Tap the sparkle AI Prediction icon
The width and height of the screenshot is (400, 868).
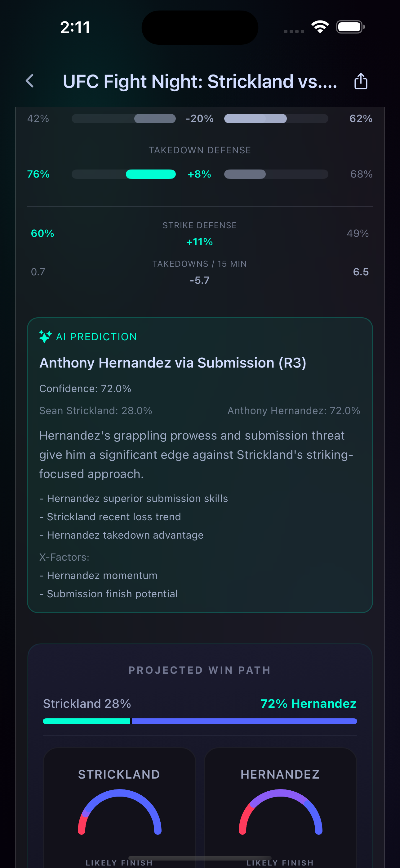[45, 336]
